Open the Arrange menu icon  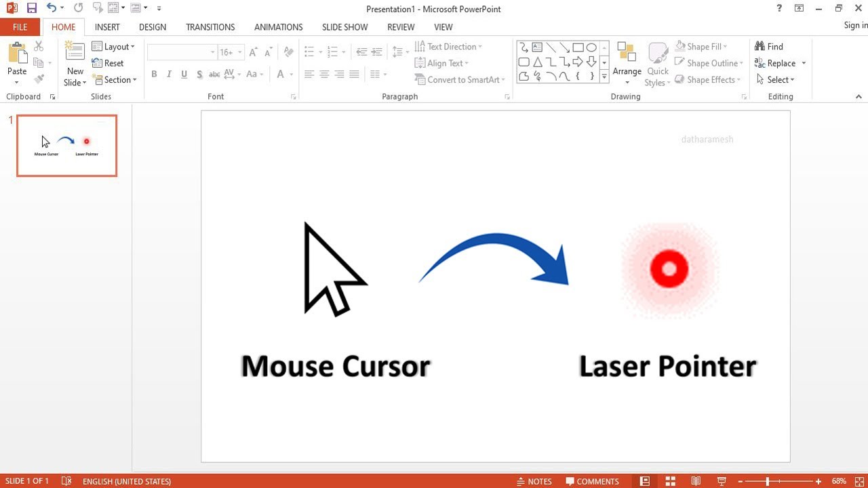tap(627, 53)
